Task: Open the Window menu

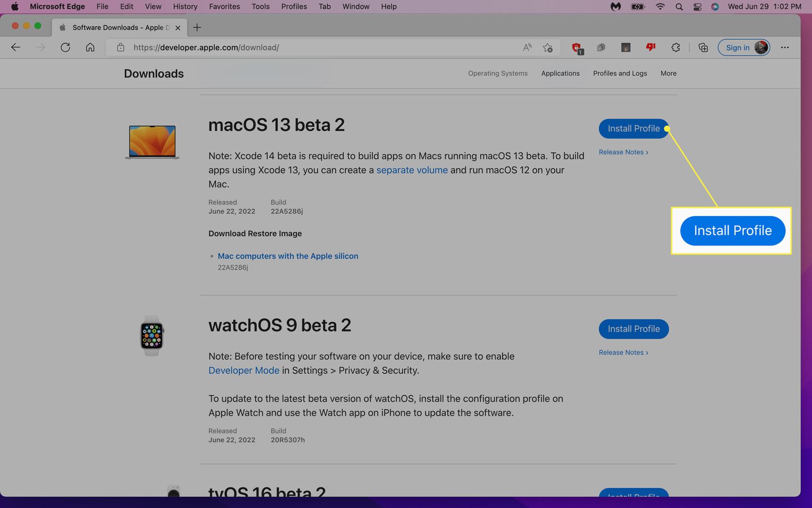Action: point(356,6)
